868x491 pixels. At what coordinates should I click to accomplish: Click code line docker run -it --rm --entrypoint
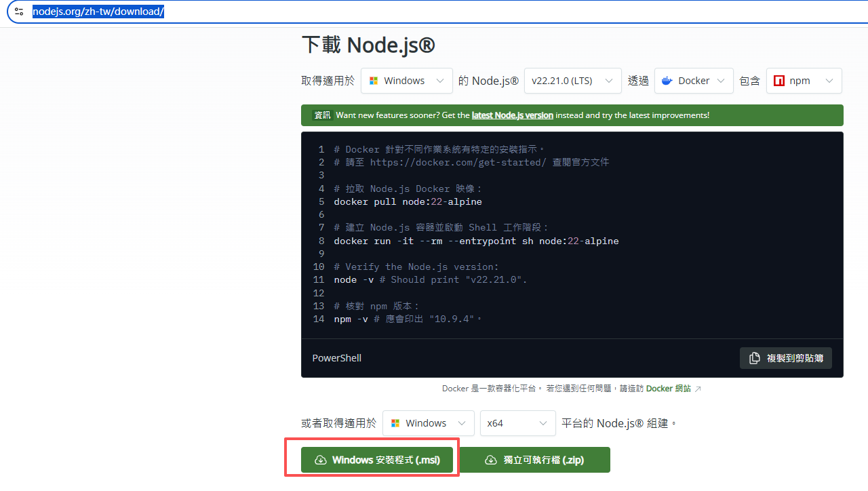[x=476, y=241]
